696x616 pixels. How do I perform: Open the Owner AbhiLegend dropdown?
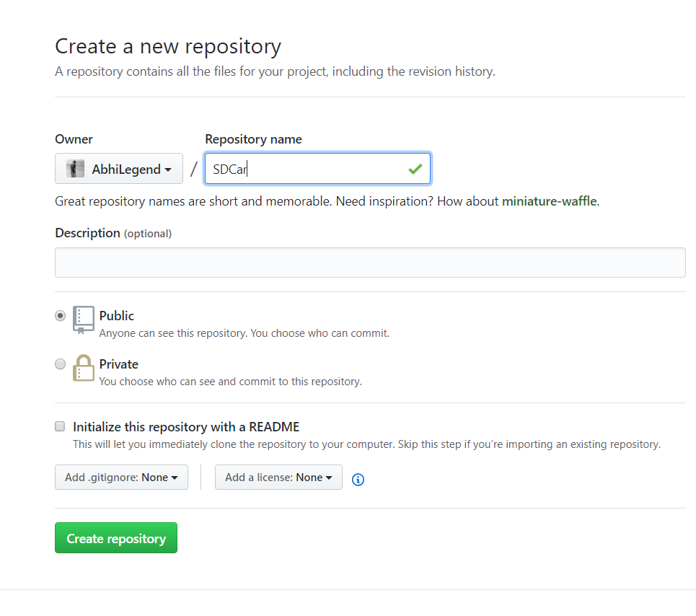(119, 169)
